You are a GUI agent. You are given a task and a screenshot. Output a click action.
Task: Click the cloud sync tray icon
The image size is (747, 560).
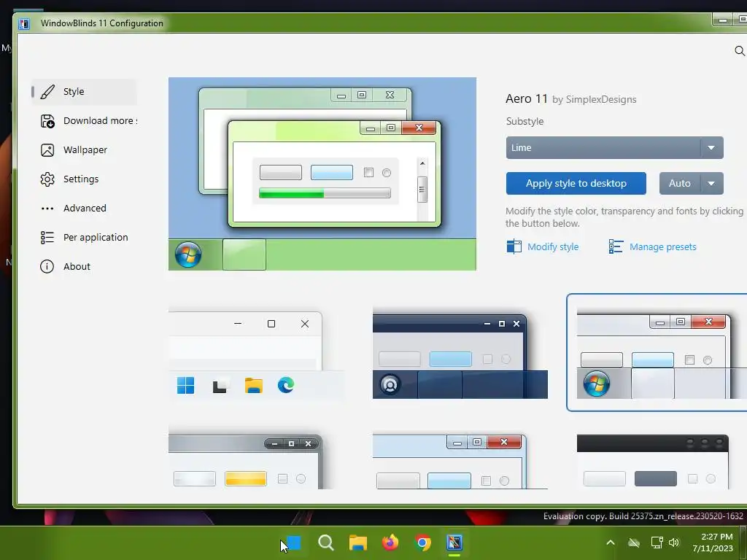tap(634, 542)
